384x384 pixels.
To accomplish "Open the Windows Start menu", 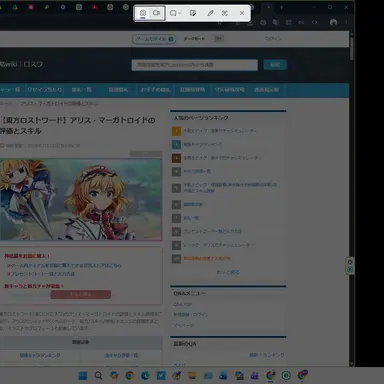I will pos(82,376).
